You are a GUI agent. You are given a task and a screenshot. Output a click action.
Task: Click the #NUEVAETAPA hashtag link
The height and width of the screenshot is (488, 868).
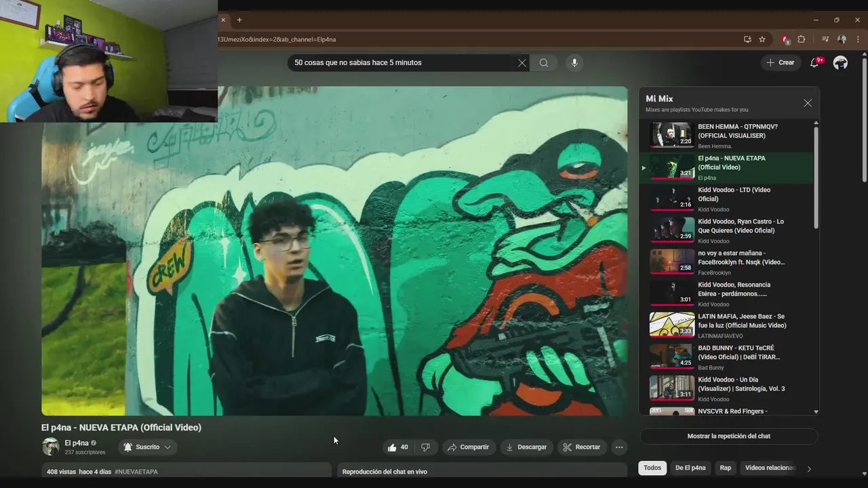click(x=136, y=472)
